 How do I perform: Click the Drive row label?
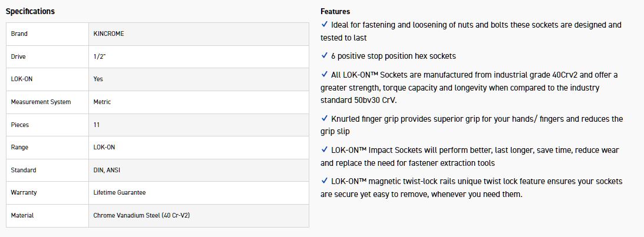18,56
